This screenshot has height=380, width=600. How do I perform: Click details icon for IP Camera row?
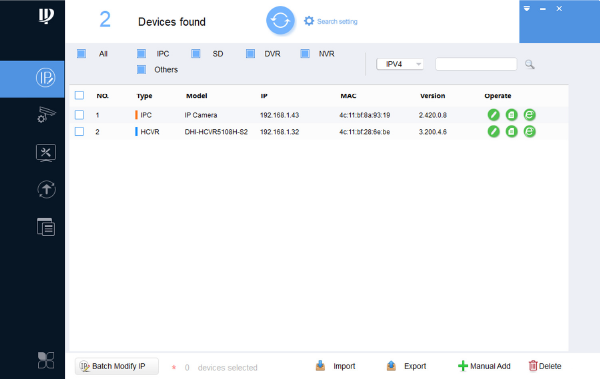coord(512,115)
